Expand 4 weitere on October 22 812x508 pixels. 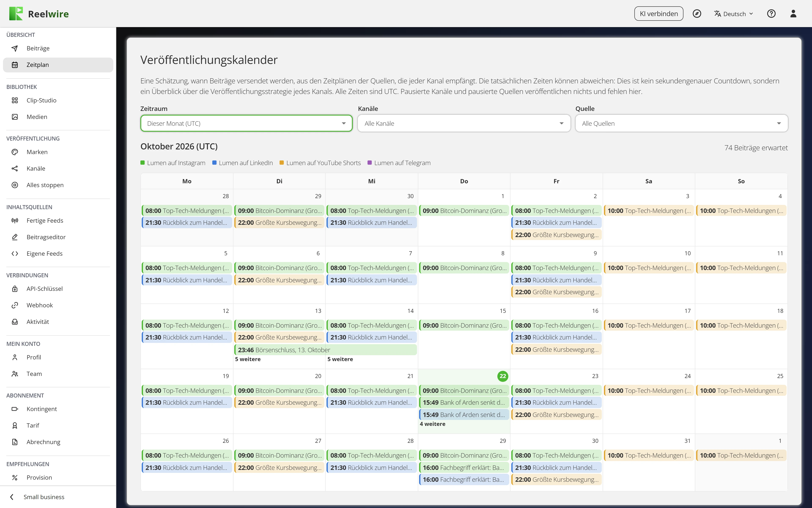pos(432,424)
